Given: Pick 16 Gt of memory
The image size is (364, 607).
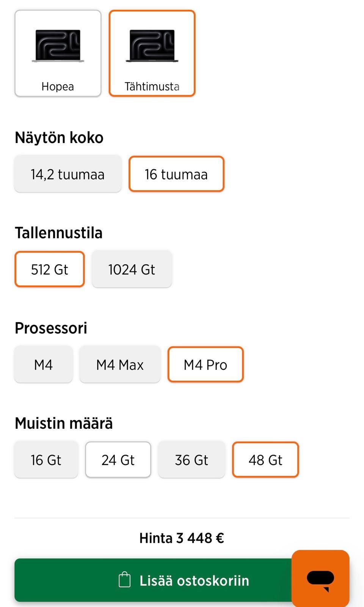Looking at the screenshot, I should tap(46, 459).
